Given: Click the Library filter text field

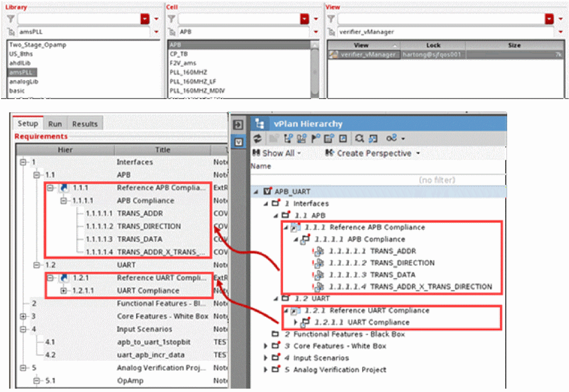Looking at the screenshot, I should [79, 19].
